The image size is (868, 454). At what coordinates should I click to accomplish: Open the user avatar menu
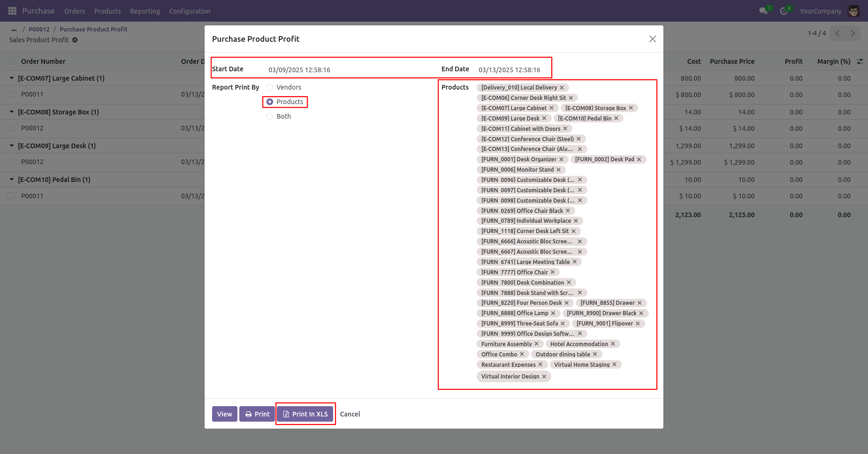pos(854,11)
